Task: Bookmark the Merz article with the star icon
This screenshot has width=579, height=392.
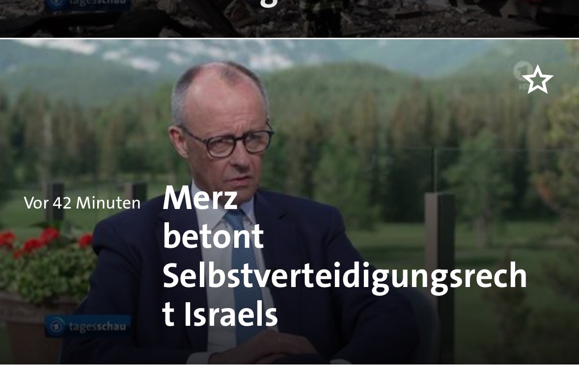Action: [x=537, y=79]
